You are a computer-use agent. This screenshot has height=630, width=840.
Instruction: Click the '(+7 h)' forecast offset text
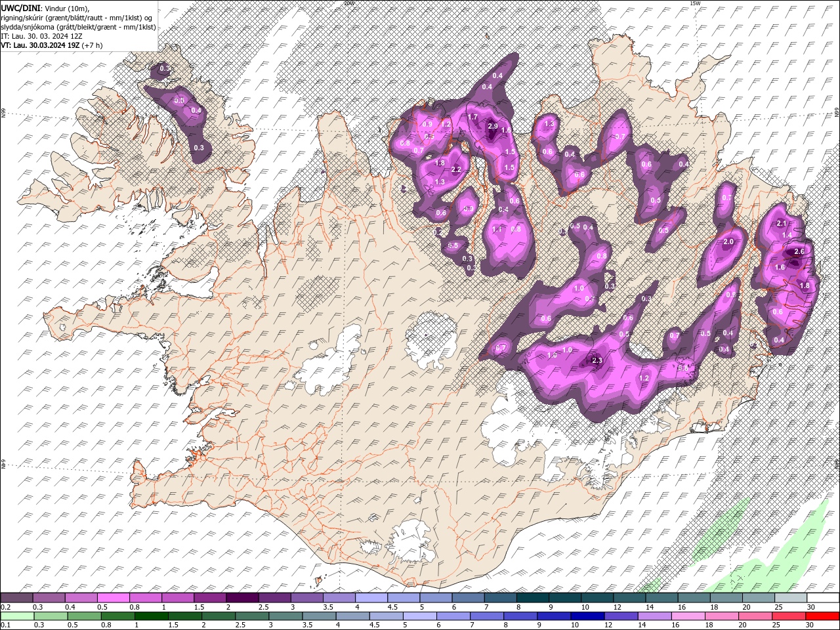coord(92,45)
